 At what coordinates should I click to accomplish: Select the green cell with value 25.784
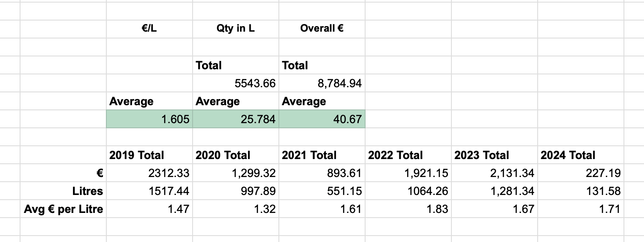pos(235,119)
